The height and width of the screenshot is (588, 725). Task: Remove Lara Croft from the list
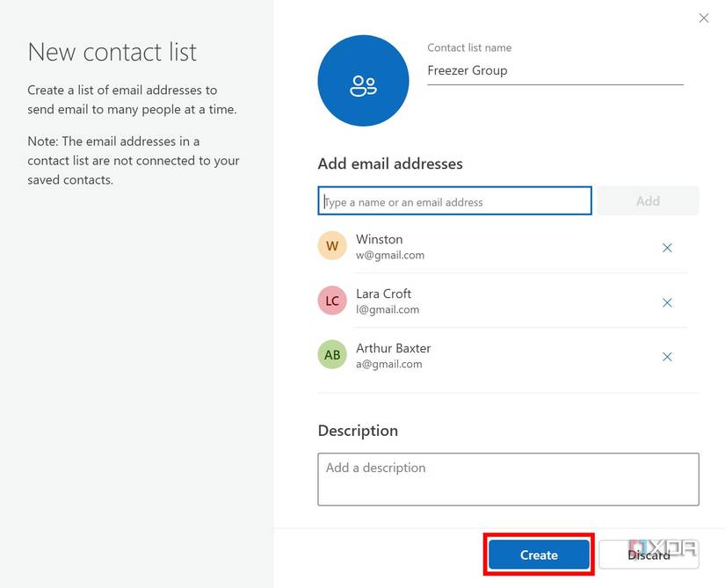[x=667, y=302]
